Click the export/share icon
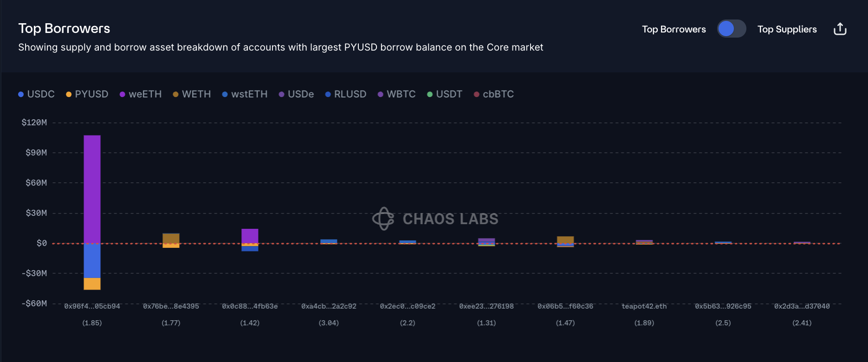This screenshot has height=362, width=868. [840, 29]
